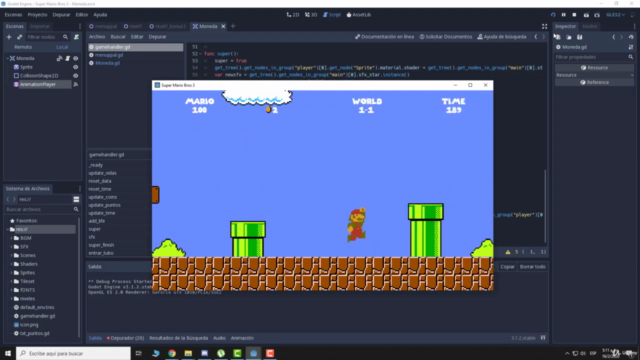Switch to the Script workspace
The image size is (640, 360).
pyautogui.click(x=331, y=15)
